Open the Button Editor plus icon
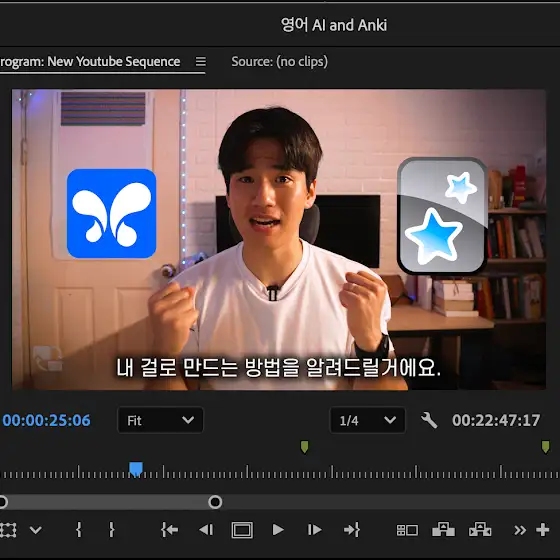 (542, 530)
